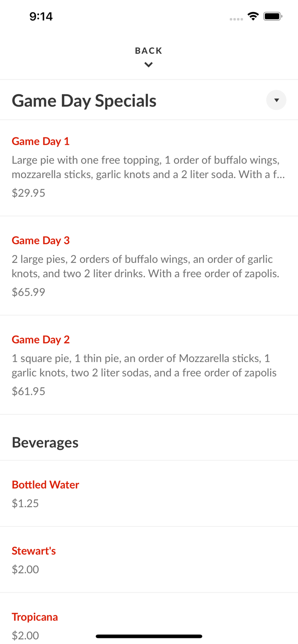This screenshot has height=644, width=298.
Task: Tap the downward chevron below BACK
Action: coord(148,64)
